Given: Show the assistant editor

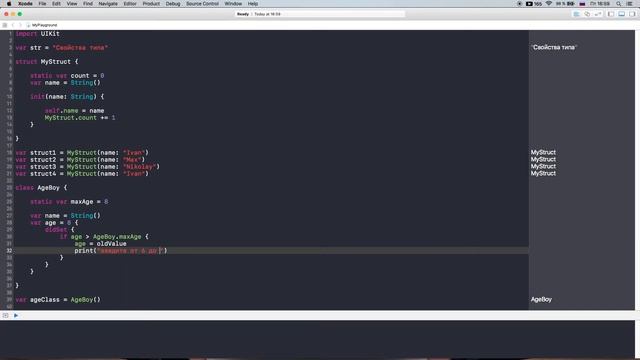Looking at the screenshot, I should [x=587, y=14].
